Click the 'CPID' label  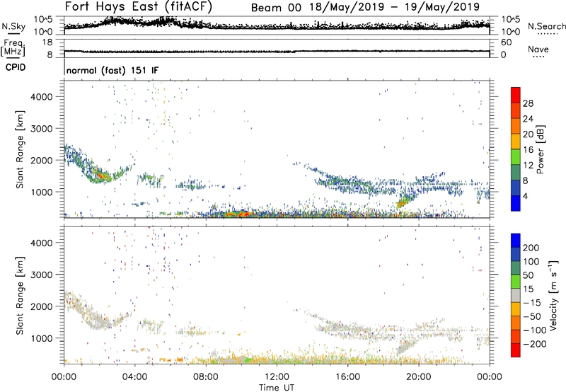16,67
